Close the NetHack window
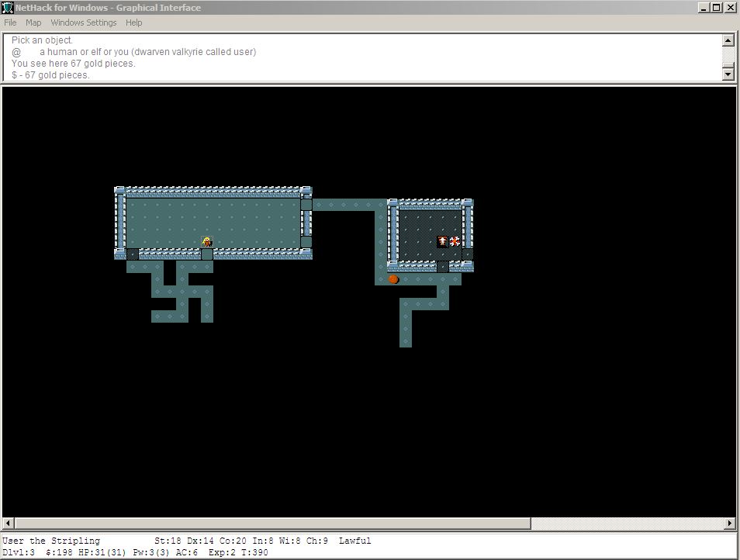This screenshot has width=740, height=560. point(730,8)
